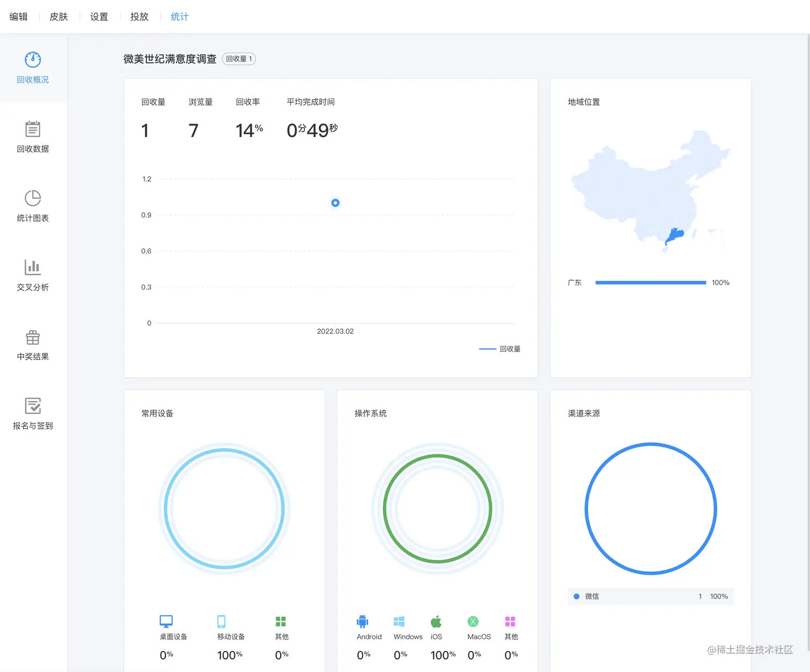Click the 0% value under Windows
Viewport: 810px width, 672px height.
point(400,655)
